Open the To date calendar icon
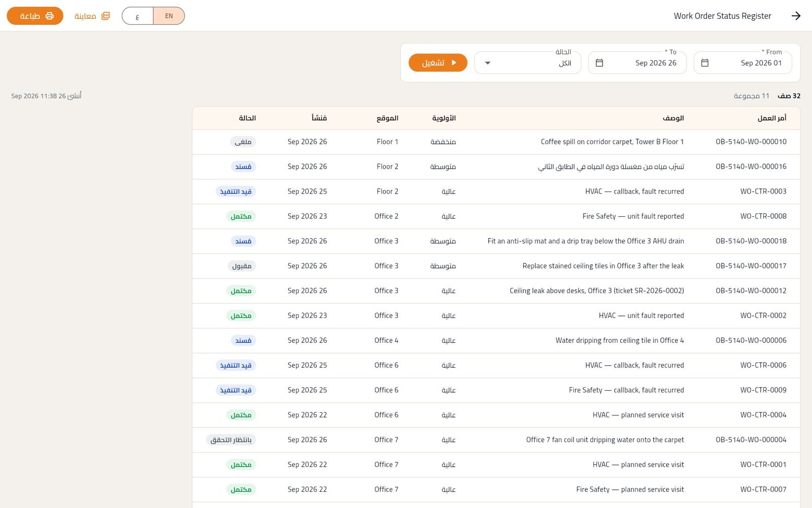812x508 pixels. point(599,63)
